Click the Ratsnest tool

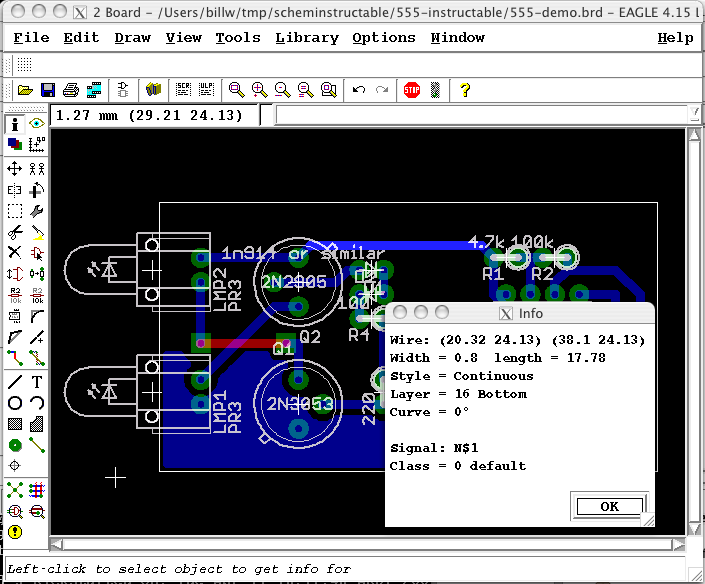click(15, 490)
